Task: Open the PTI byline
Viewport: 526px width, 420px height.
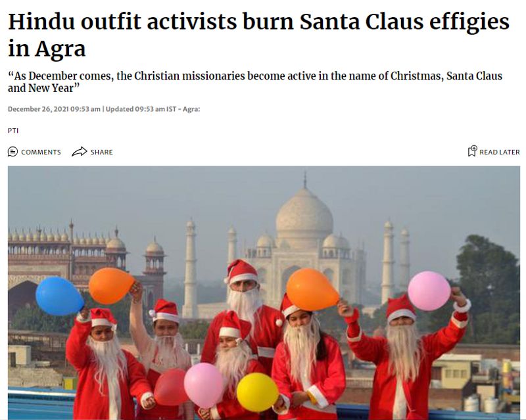Action: tap(13, 131)
